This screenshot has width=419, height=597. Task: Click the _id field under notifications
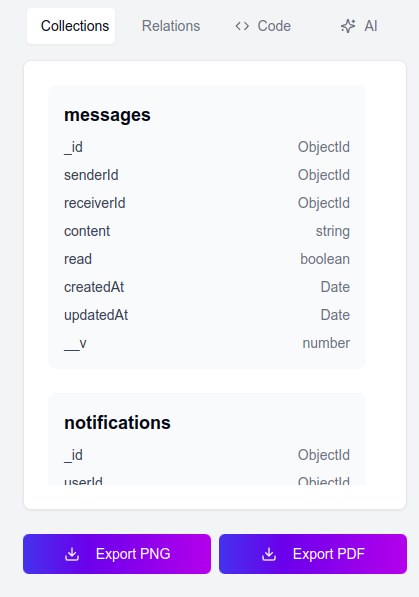click(x=207, y=455)
